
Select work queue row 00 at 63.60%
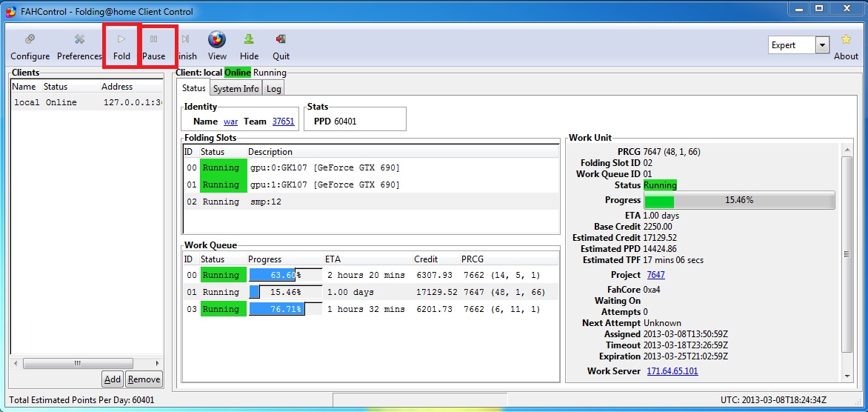(371, 275)
